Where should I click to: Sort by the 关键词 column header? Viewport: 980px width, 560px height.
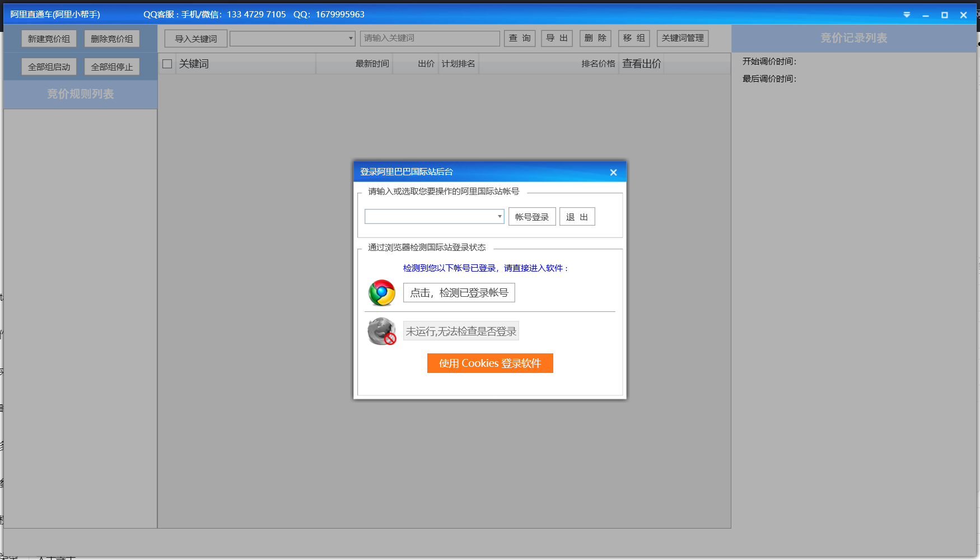(246, 64)
